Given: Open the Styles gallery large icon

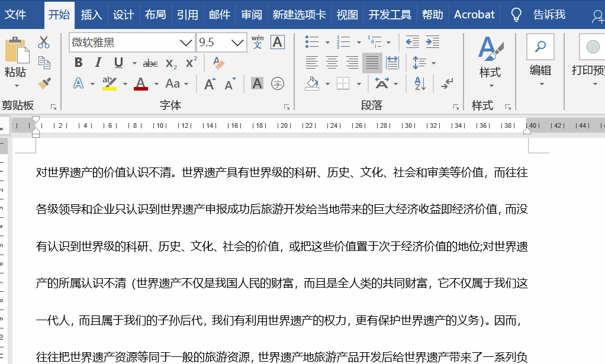Looking at the screenshot, I should click(x=490, y=48).
